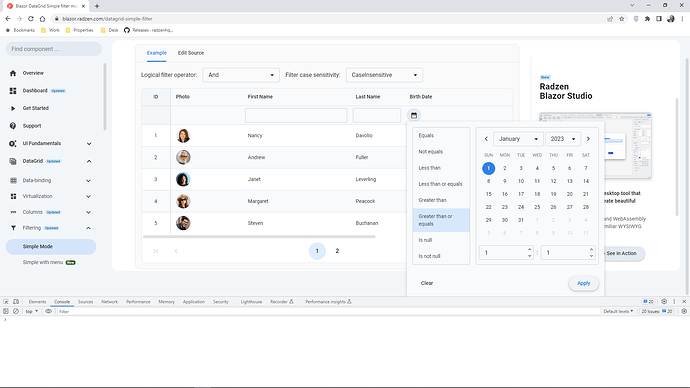Clear console with the clear icon

[16, 311]
